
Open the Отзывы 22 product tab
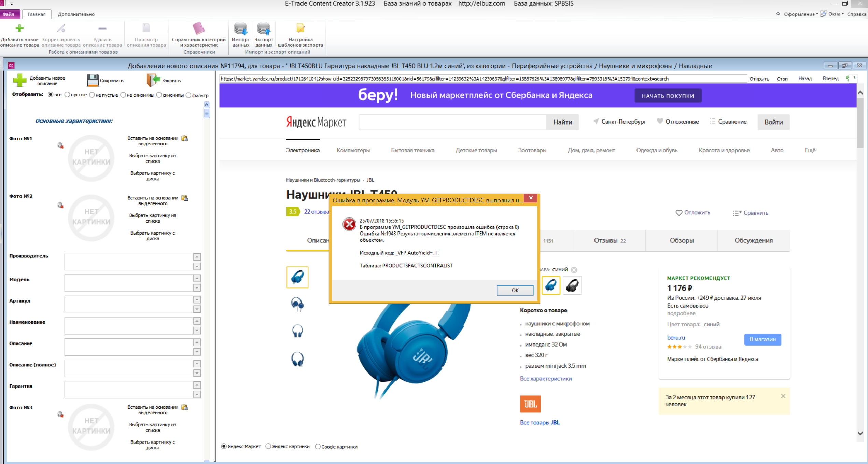pyautogui.click(x=610, y=241)
